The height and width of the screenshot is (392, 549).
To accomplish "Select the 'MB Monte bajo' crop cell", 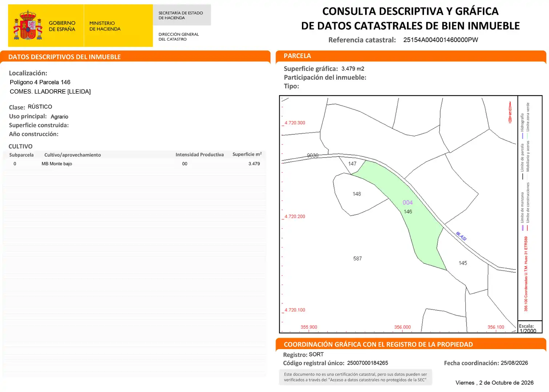I will pos(57,164).
